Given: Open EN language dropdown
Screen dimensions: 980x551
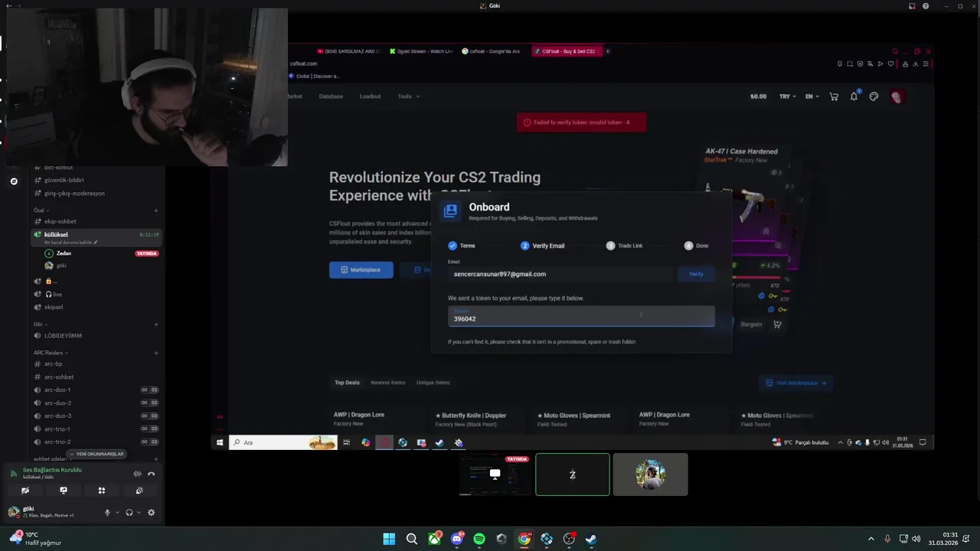Looking at the screenshot, I should pos(812,96).
